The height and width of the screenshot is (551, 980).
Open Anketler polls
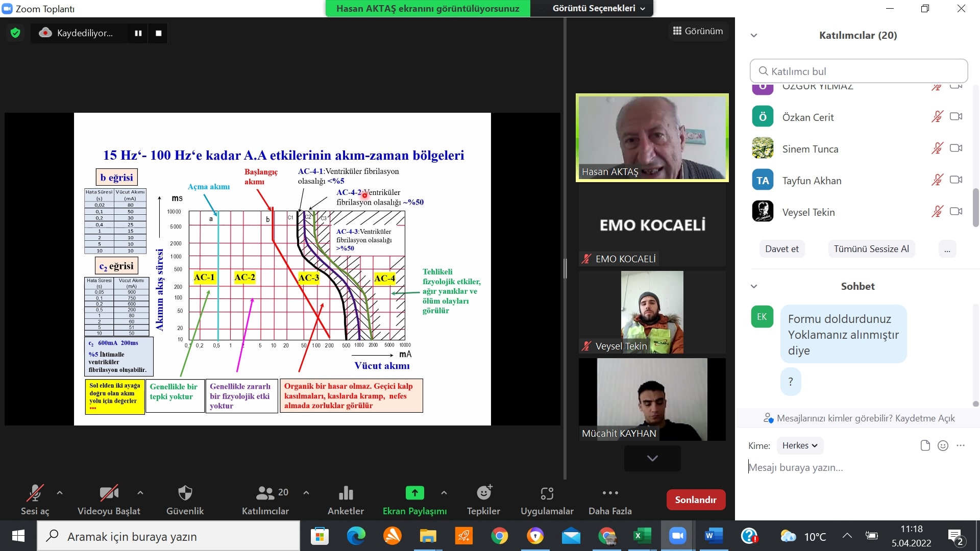click(x=346, y=499)
